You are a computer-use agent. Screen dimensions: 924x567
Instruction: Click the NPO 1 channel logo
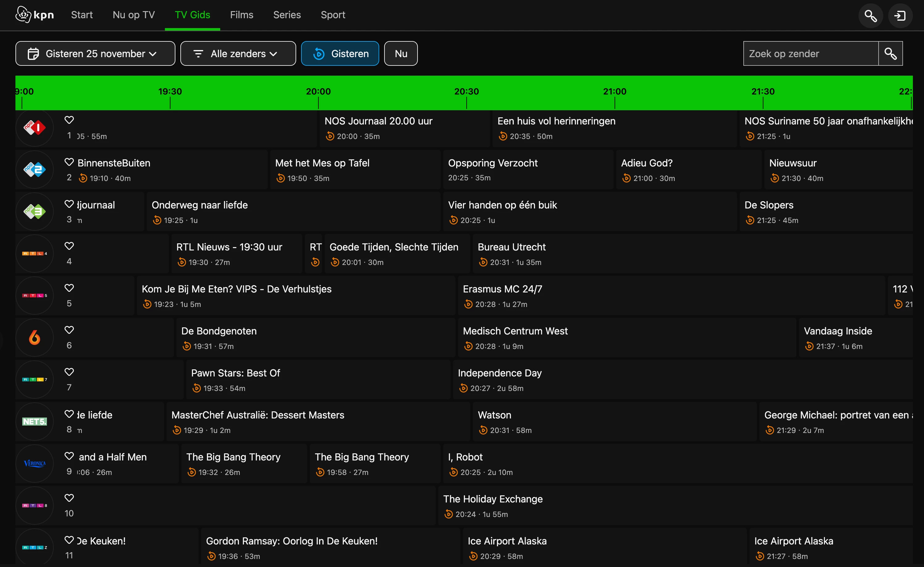35,128
